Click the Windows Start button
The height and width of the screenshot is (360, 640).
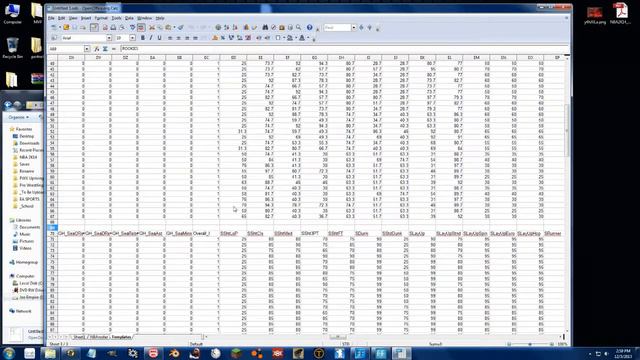coord(9,353)
